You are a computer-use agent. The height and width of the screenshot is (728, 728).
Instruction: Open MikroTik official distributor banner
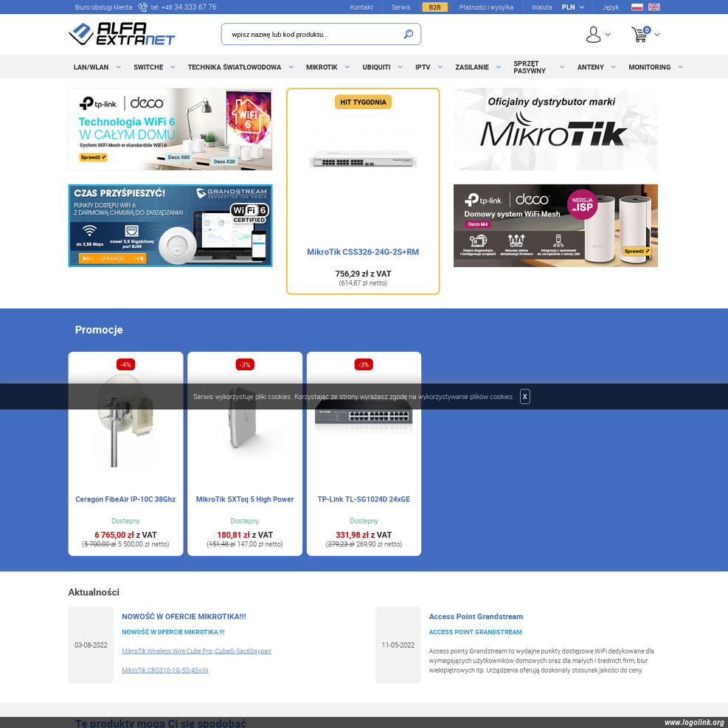pos(555,129)
